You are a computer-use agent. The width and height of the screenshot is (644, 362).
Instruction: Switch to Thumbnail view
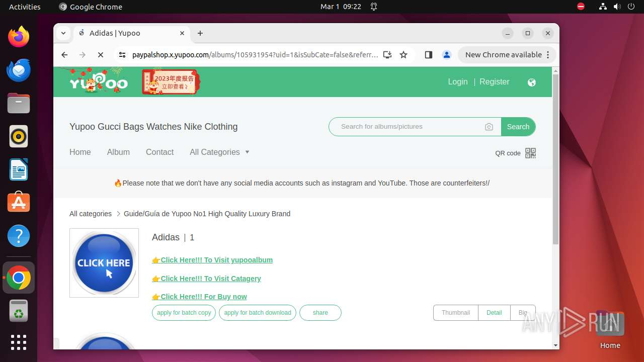coord(456,313)
